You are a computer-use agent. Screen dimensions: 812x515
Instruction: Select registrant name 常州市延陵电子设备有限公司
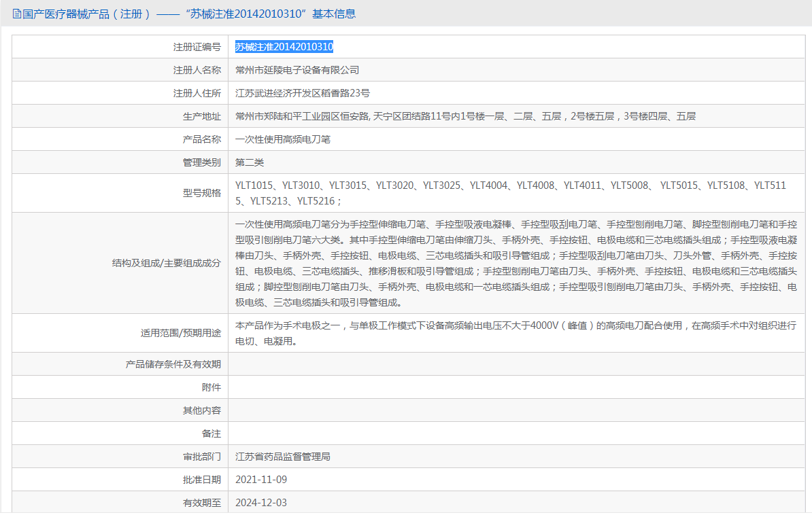tap(297, 70)
